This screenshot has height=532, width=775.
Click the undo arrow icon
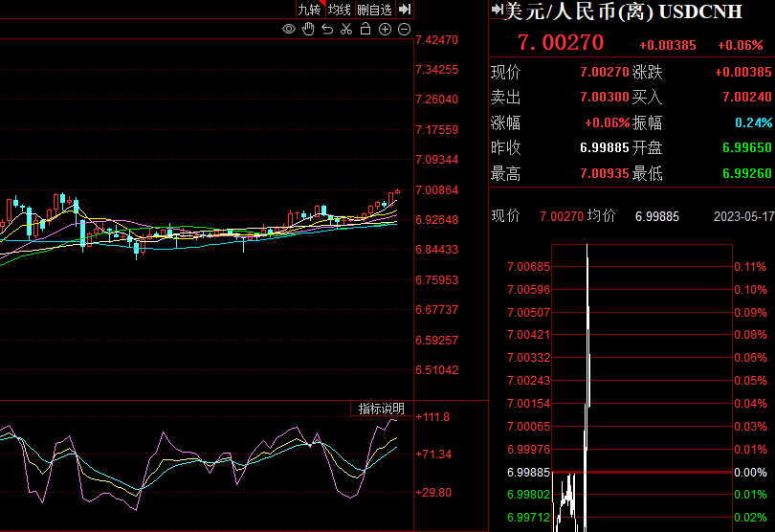(327, 30)
